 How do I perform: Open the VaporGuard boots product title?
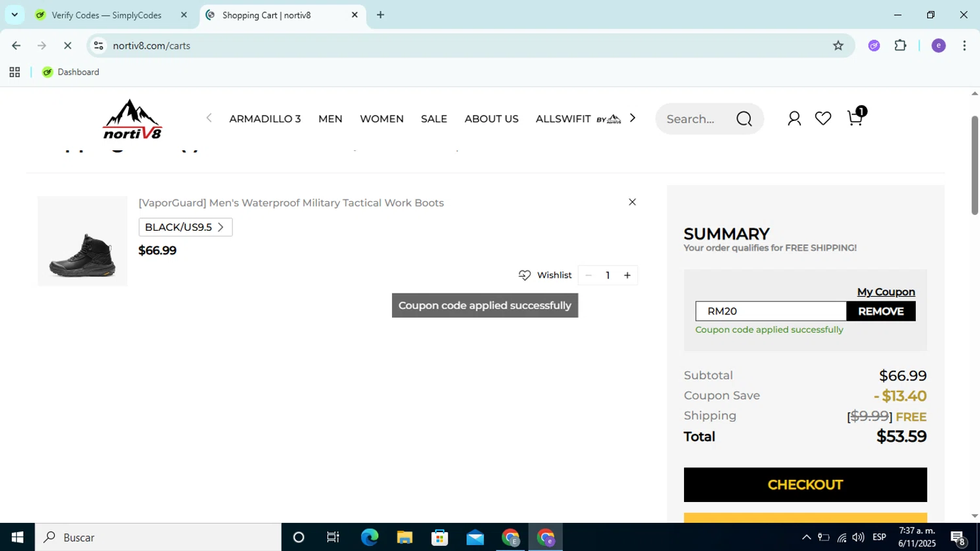click(x=291, y=203)
